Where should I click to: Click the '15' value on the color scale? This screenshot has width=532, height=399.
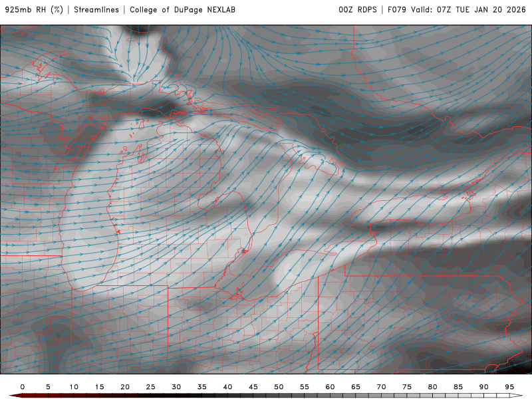click(x=99, y=387)
